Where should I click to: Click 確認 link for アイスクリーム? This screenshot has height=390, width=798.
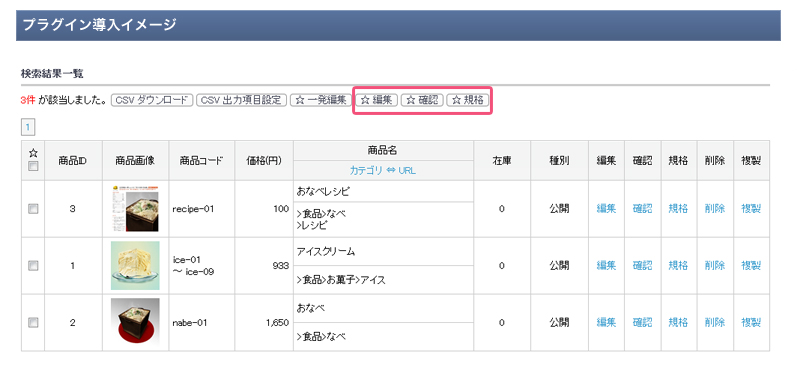pos(643,265)
